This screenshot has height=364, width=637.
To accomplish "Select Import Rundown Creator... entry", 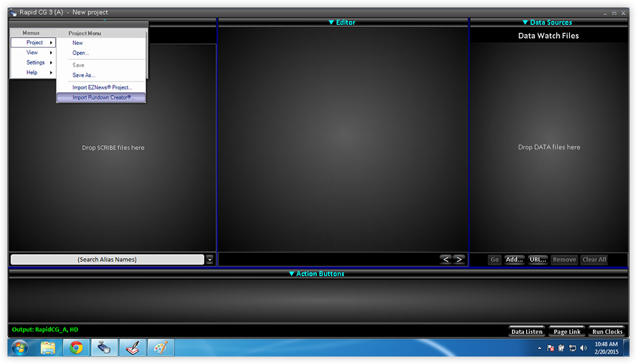I will [x=101, y=97].
